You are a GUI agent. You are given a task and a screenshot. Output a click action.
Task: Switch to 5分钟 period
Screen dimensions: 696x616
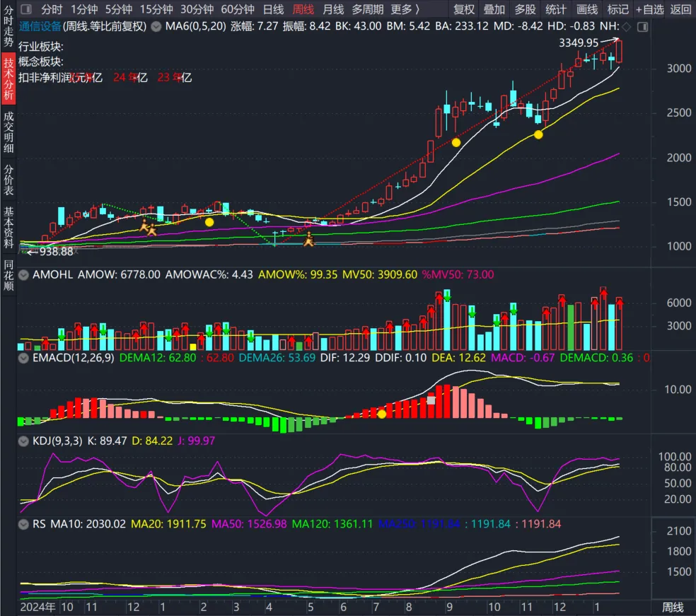click(x=119, y=9)
